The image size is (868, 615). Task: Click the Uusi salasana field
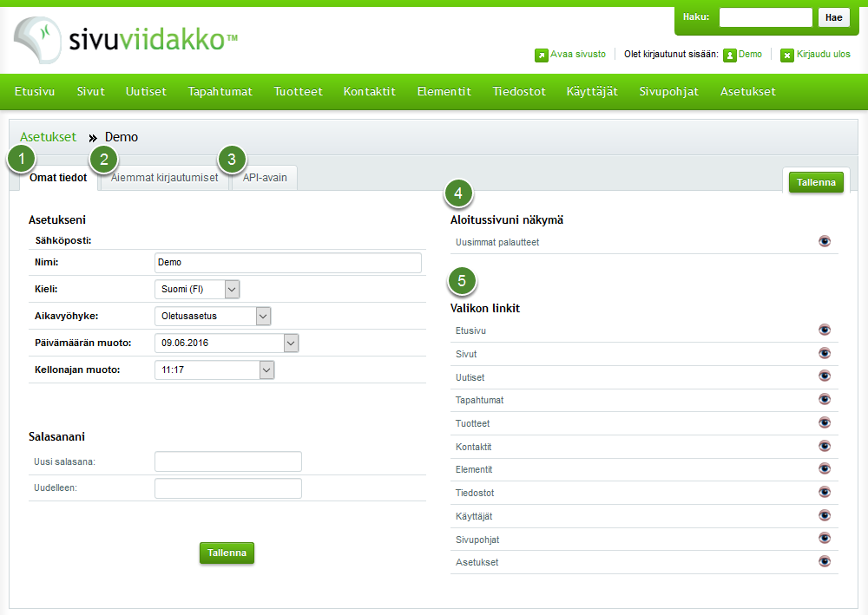click(x=228, y=461)
